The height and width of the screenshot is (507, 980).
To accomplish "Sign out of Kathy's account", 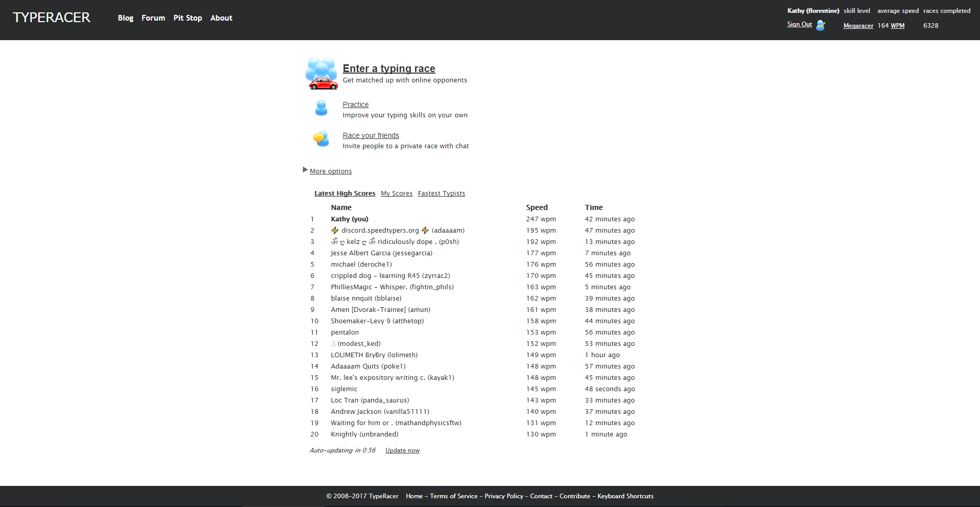I will click(x=799, y=24).
